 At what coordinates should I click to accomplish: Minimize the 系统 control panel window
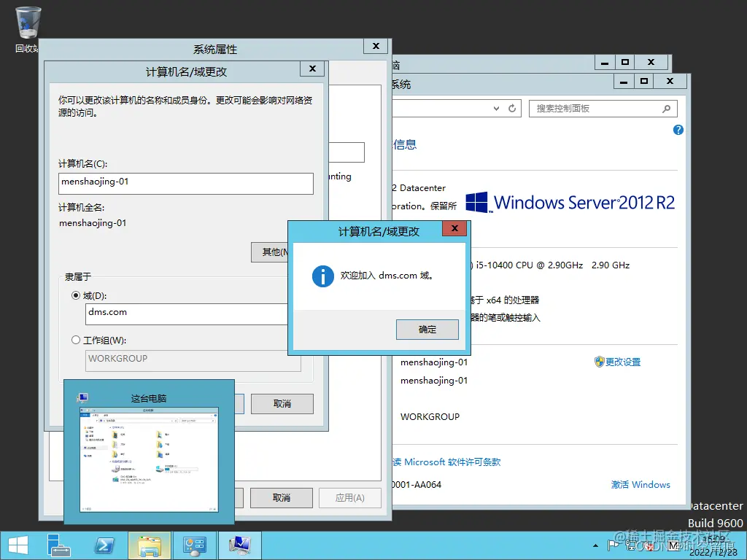click(x=624, y=82)
